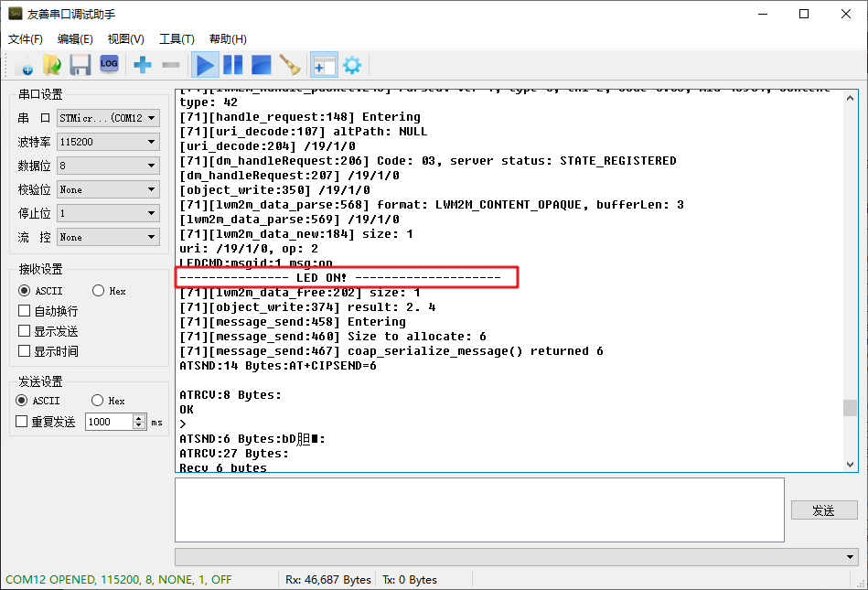Open the serial port COM12 dropdown
Screen dimensions: 868x590
click(x=109, y=118)
